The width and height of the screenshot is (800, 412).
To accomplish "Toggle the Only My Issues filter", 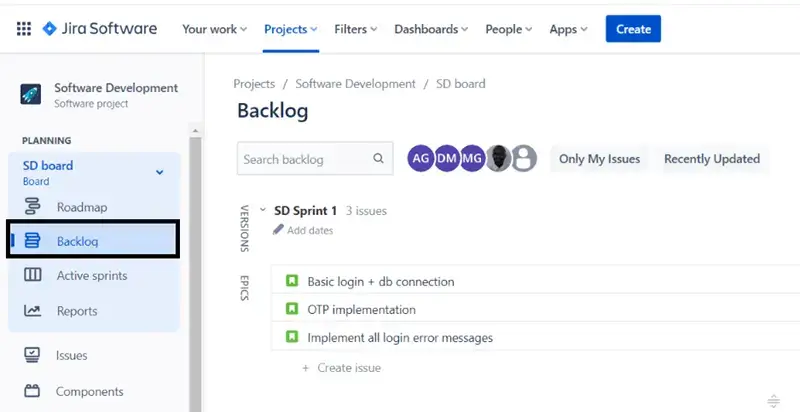I will (599, 158).
